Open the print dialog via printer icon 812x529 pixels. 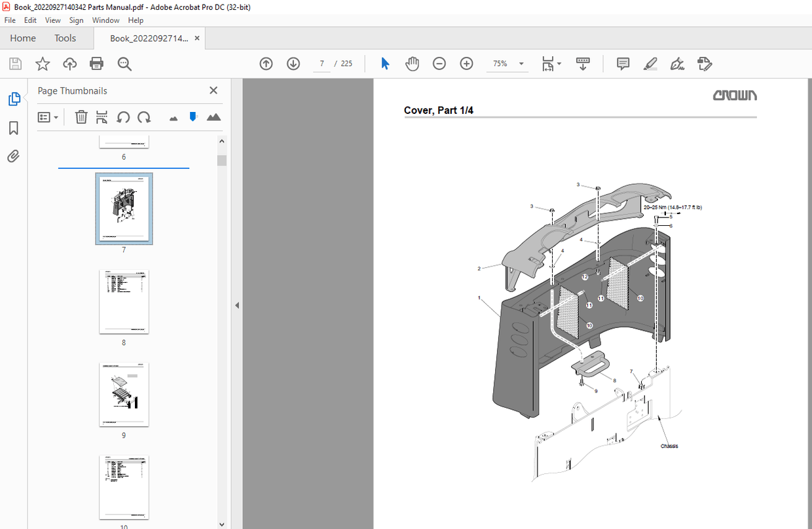96,64
